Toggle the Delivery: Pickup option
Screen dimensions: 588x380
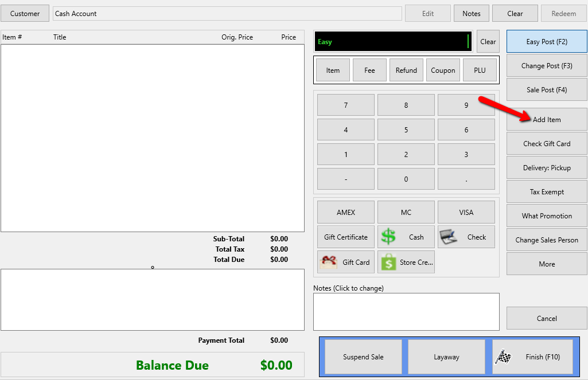(547, 167)
